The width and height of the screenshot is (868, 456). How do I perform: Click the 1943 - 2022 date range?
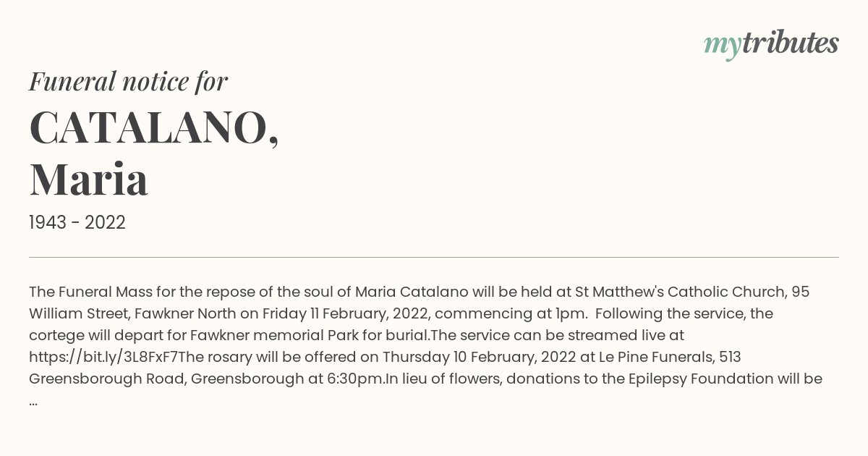77,222
